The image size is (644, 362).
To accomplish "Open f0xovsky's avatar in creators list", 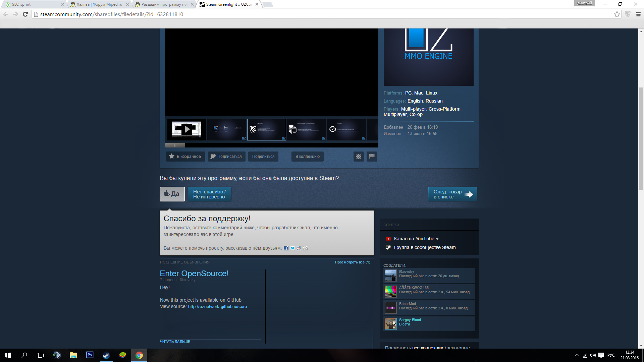I will click(390, 276).
